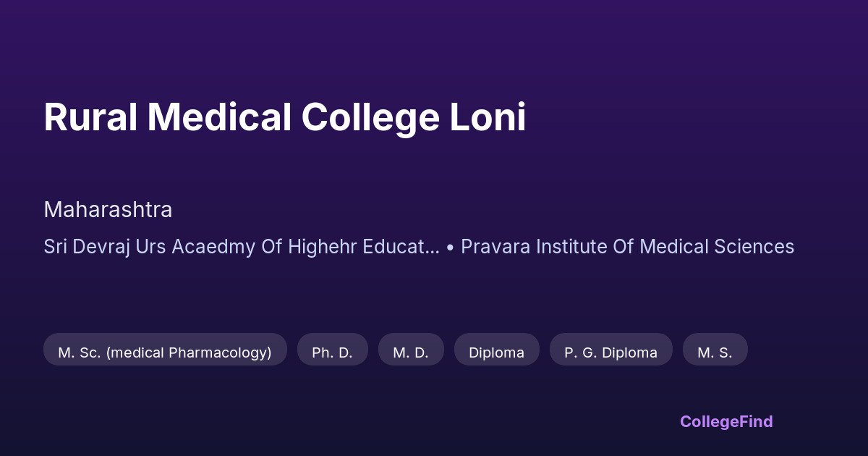Click the word College in the heading

(369, 117)
